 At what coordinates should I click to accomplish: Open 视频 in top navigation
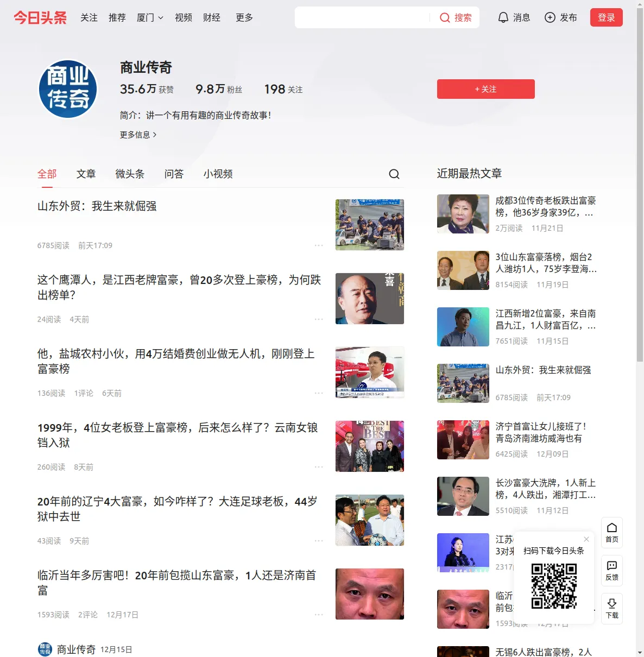tap(184, 18)
